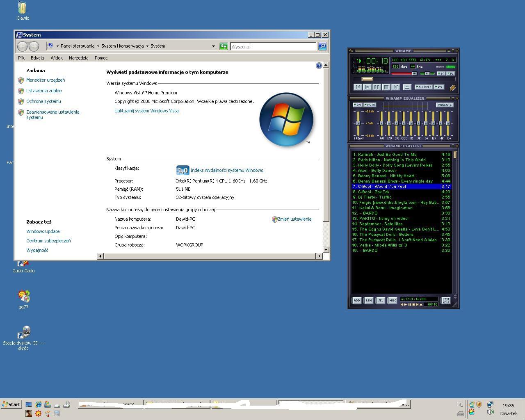
Task: Open Indeks wydajności systemu Windows link
Action: tap(227, 170)
